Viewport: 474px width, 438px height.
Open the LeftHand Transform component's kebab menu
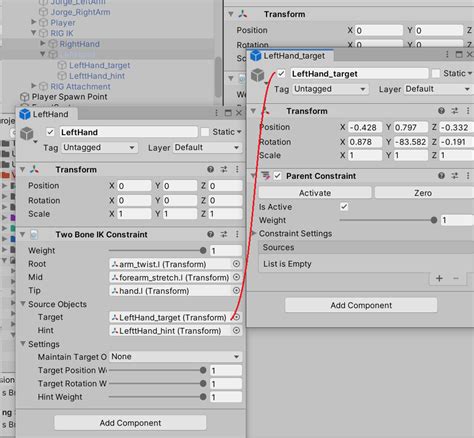pyautogui.click(x=237, y=169)
